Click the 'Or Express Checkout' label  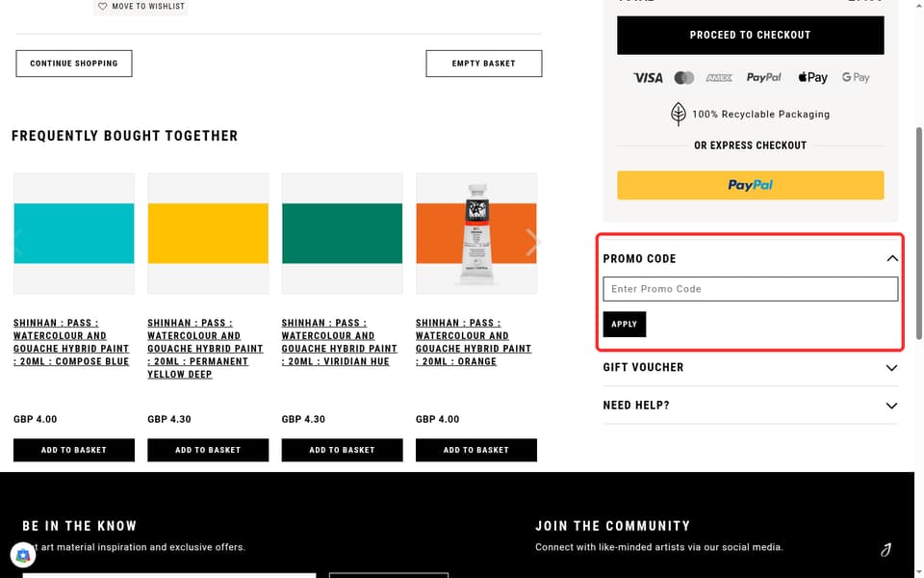[x=750, y=145]
